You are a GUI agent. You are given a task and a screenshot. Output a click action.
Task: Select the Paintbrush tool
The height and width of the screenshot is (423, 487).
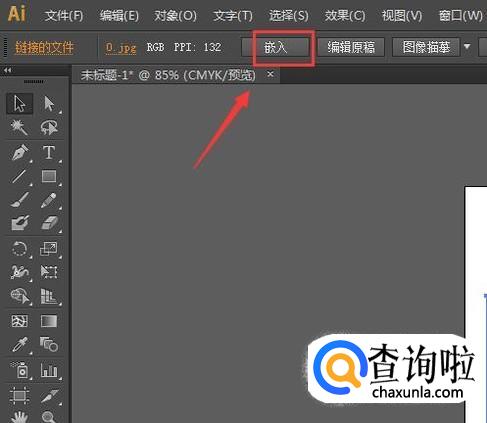(20, 200)
